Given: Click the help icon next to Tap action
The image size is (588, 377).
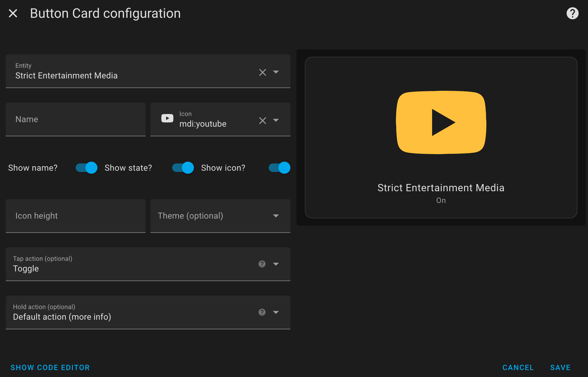Looking at the screenshot, I should [x=262, y=264].
